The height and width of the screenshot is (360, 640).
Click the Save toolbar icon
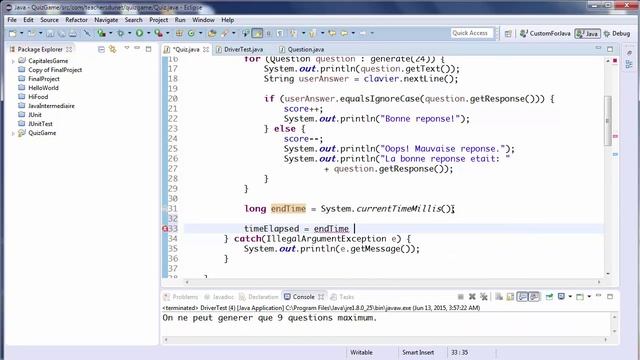[x=50, y=33]
